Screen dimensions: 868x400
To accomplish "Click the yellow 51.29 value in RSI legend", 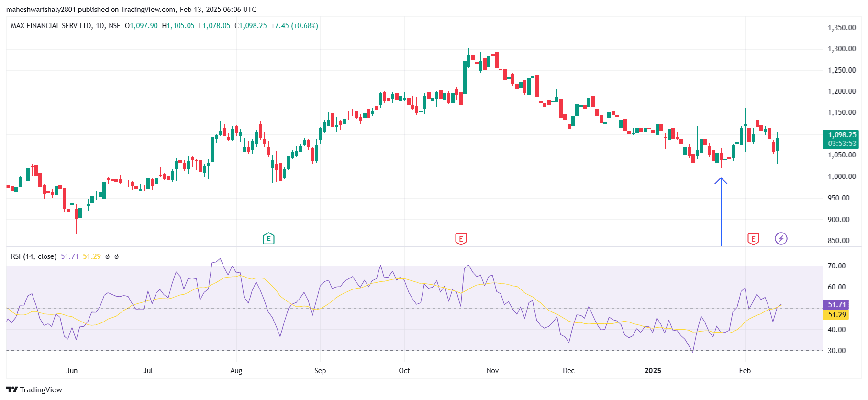I will 92,256.
